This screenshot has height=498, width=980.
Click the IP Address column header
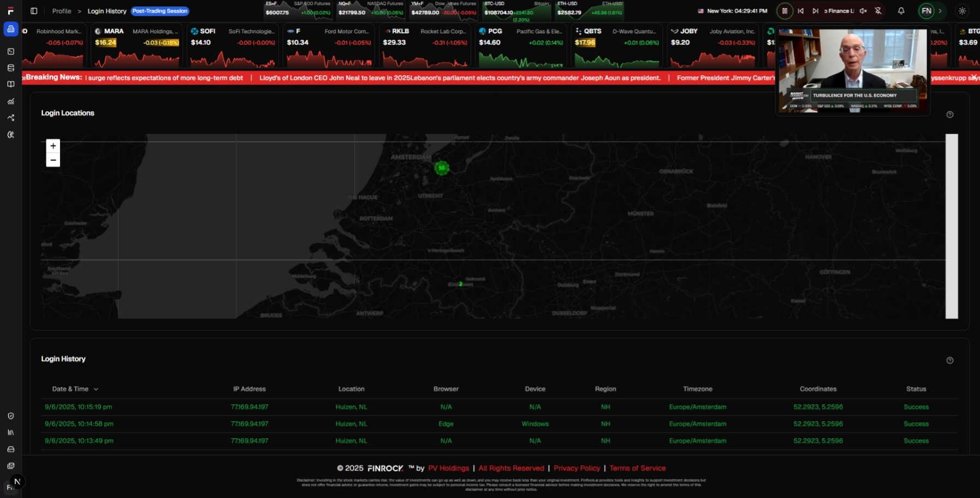(250, 389)
